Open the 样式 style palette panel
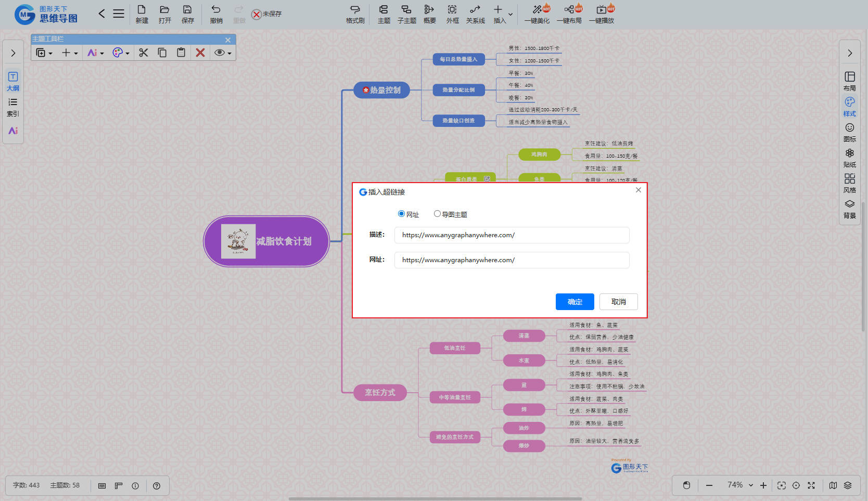868x501 pixels. [x=849, y=107]
